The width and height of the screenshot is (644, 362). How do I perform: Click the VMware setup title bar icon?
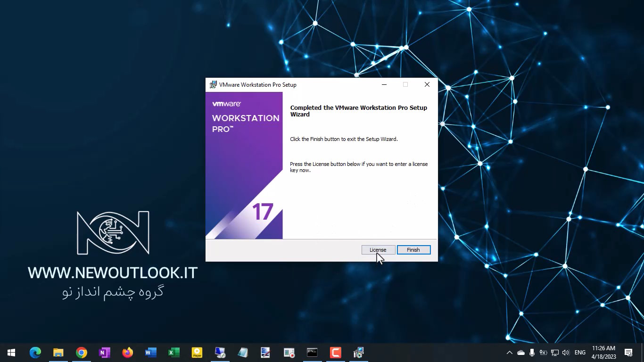tap(213, 85)
